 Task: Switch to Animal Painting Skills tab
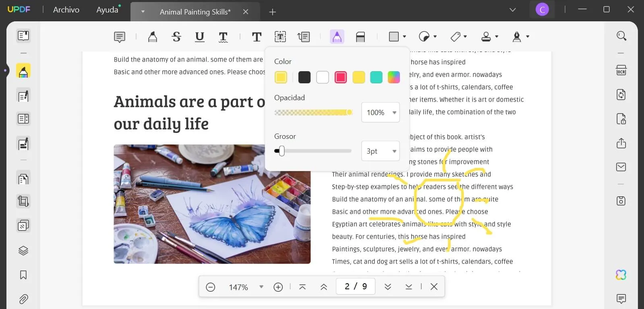pos(195,12)
